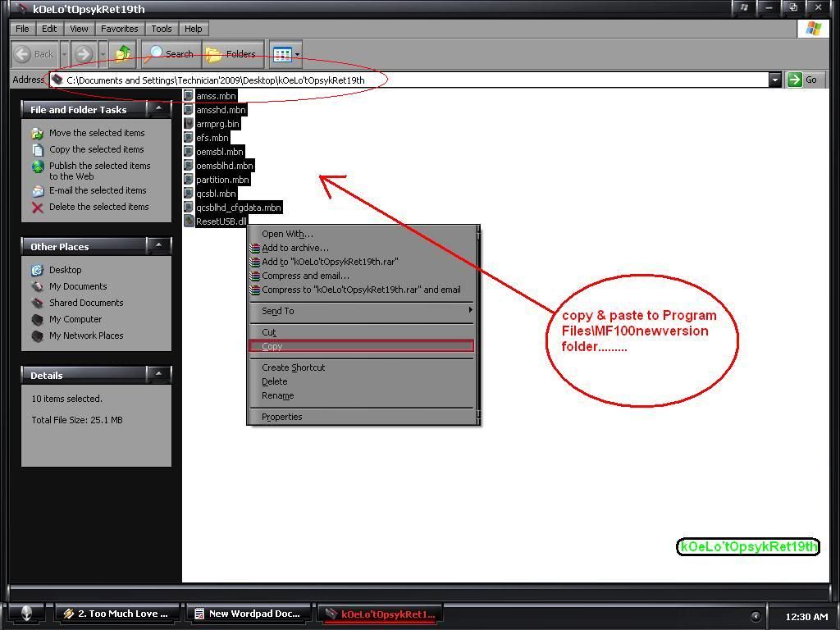Open the File menu
840x630 pixels.
click(x=22, y=29)
